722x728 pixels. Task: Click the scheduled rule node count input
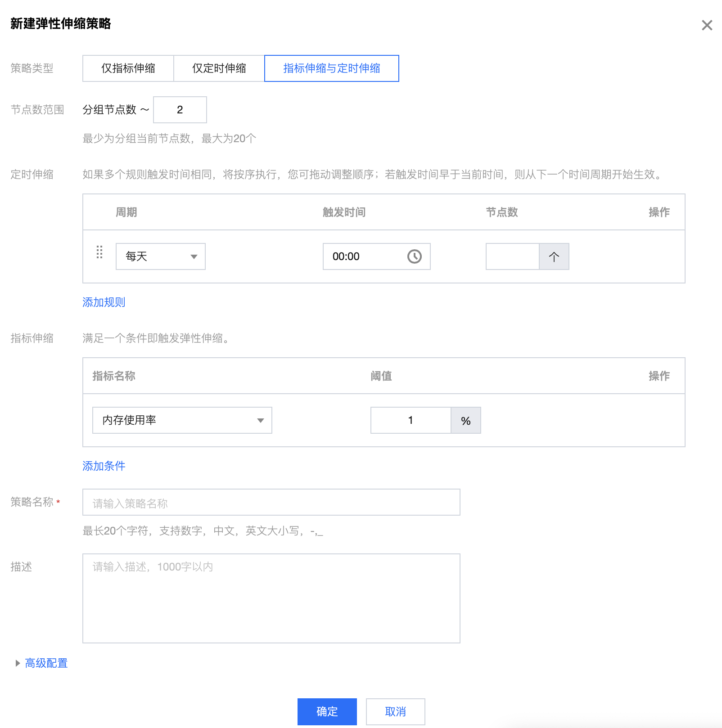pyautogui.click(x=513, y=256)
